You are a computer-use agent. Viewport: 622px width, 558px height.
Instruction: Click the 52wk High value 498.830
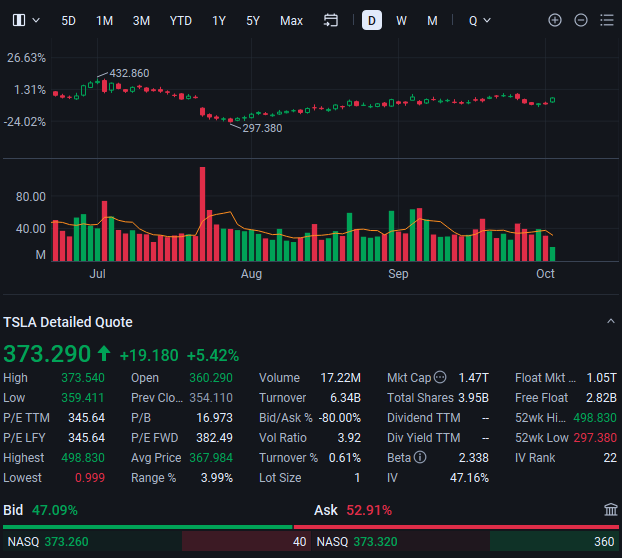point(595,418)
